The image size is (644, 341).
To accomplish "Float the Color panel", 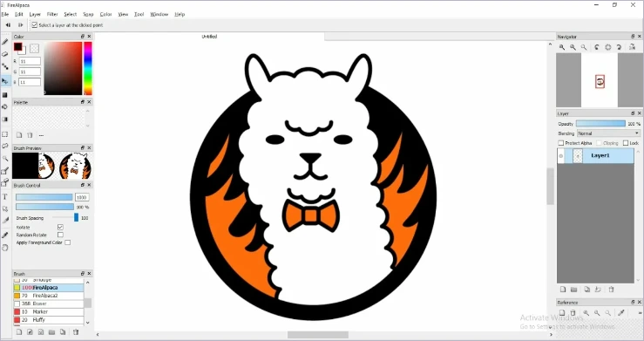I will click(83, 37).
